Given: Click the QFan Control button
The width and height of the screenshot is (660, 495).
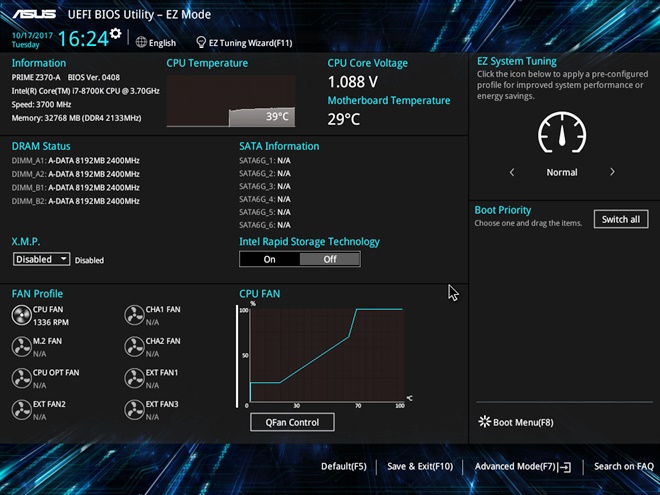Looking at the screenshot, I should (293, 422).
